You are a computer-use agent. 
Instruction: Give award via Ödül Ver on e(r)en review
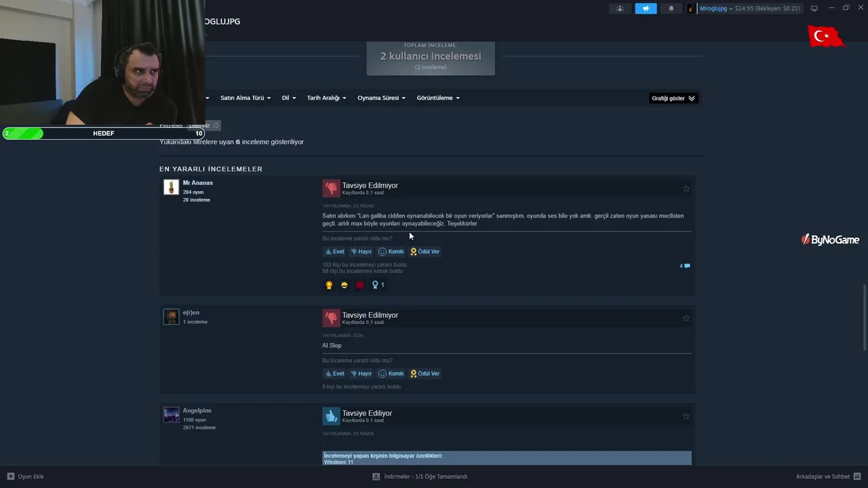click(425, 373)
